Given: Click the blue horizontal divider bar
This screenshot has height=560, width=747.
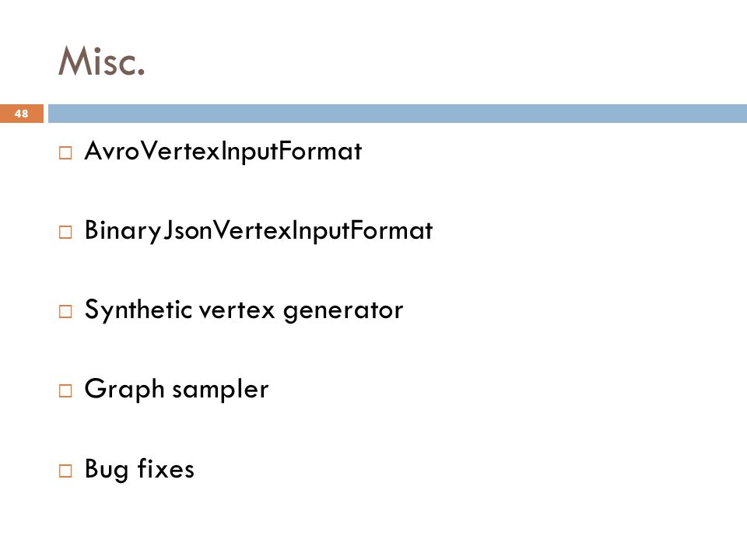Looking at the screenshot, I should click(x=398, y=114).
